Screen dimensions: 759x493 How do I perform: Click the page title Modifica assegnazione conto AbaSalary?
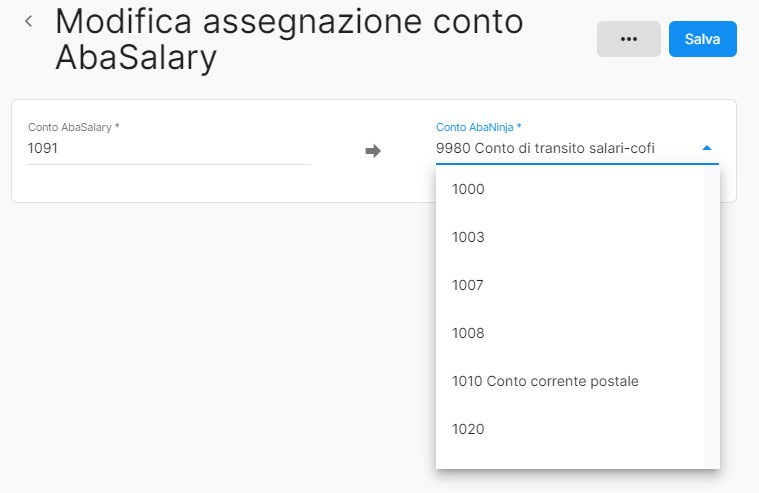pyautogui.click(x=289, y=40)
